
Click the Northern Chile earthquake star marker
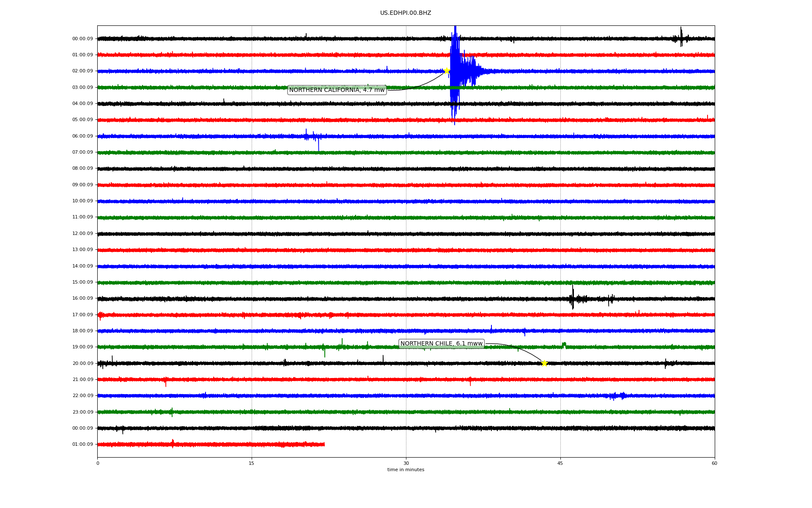point(544,363)
